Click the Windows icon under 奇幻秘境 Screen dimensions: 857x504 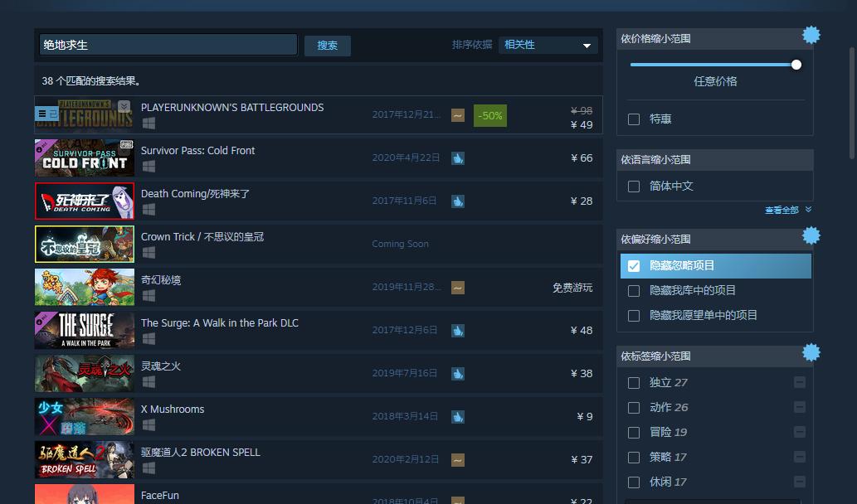149,296
